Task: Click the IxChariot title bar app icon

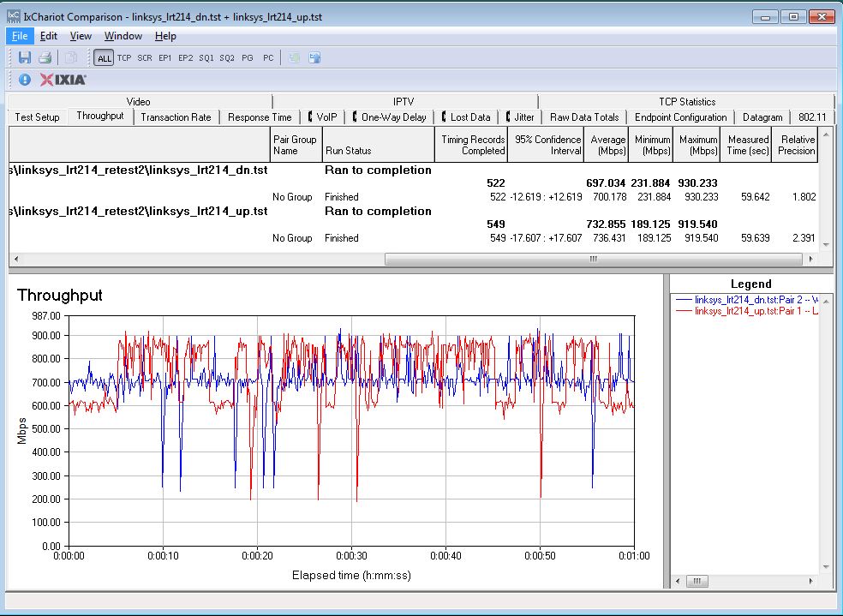Action: click(14, 16)
